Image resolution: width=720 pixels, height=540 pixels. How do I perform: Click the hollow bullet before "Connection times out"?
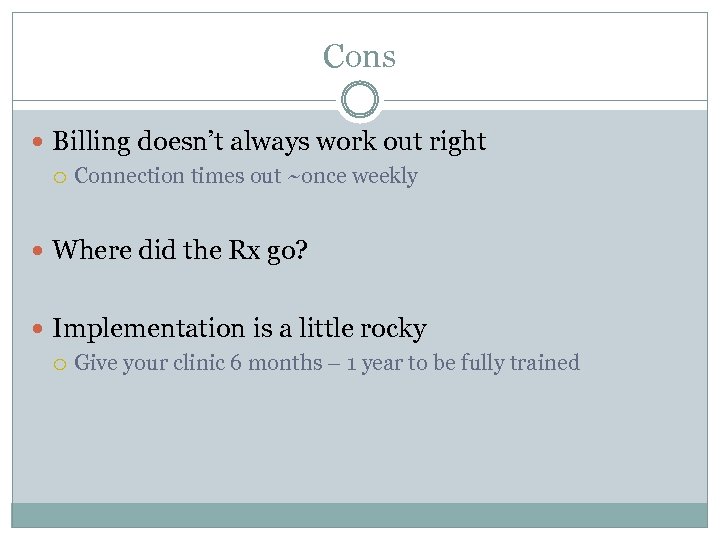(60, 177)
